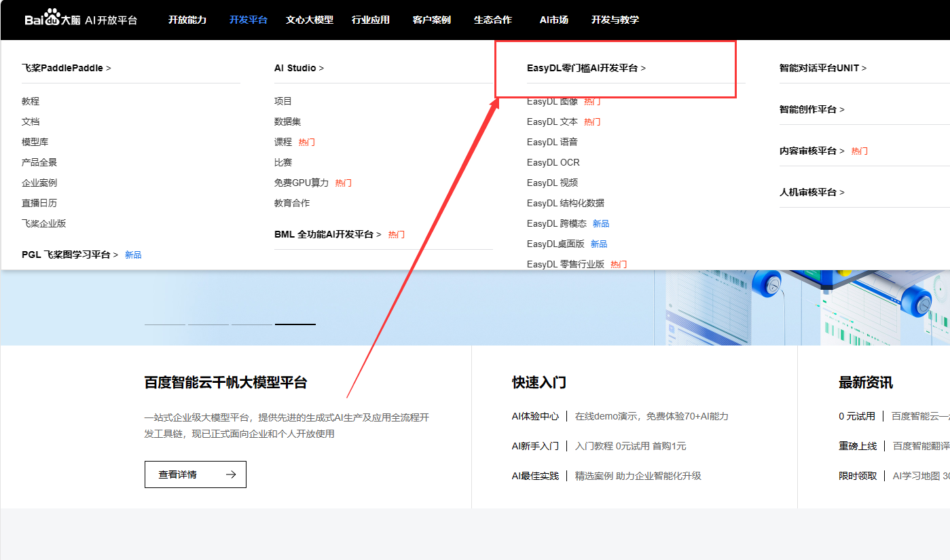Open the EasyDL 语音 link

[552, 142]
